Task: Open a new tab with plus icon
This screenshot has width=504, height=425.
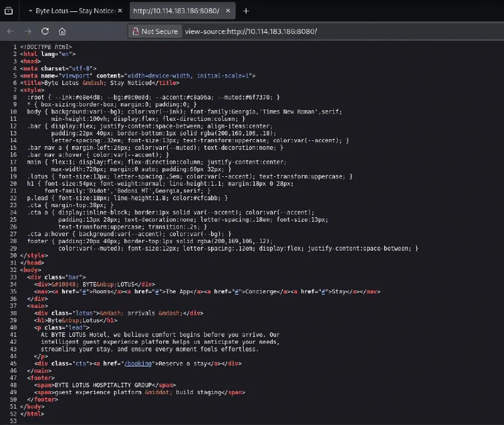Action: tap(246, 11)
